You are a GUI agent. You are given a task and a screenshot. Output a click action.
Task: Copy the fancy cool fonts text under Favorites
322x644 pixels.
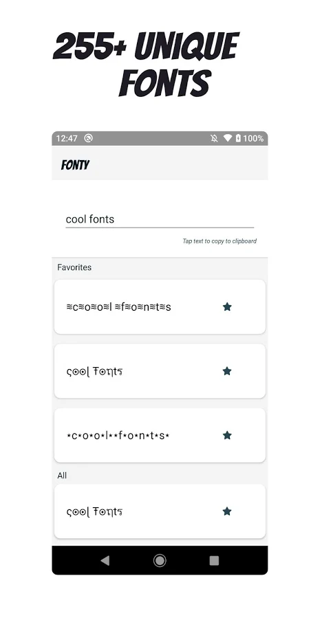coord(94,372)
